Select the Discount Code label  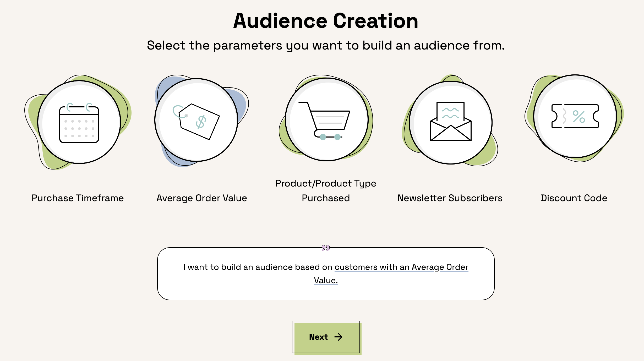coord(574,198)
